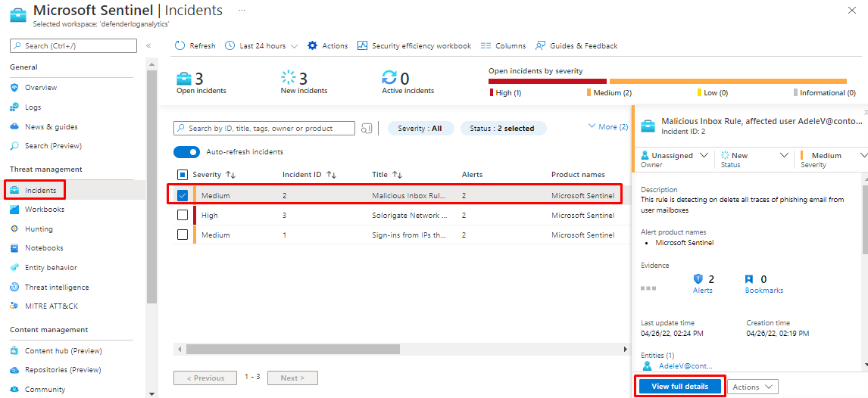Click the View full details button
Image resolution: width=868 pixels, height=398 pixels.
point(679,387)
